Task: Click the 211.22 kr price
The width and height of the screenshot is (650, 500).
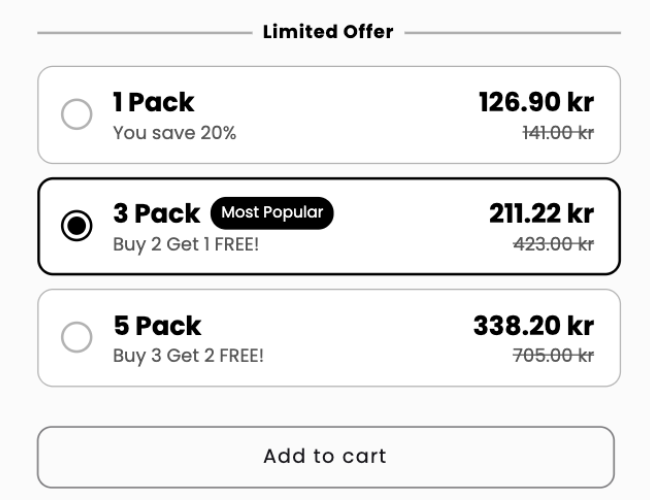Action: 541,213
